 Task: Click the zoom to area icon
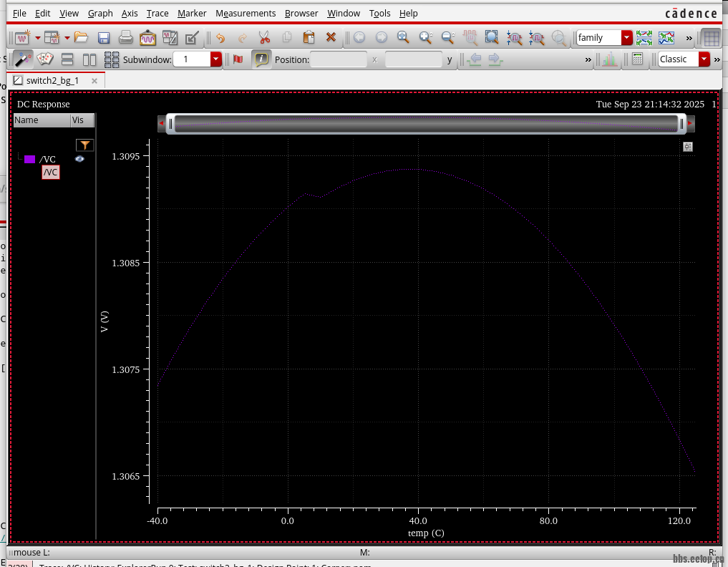coord(492,37)
